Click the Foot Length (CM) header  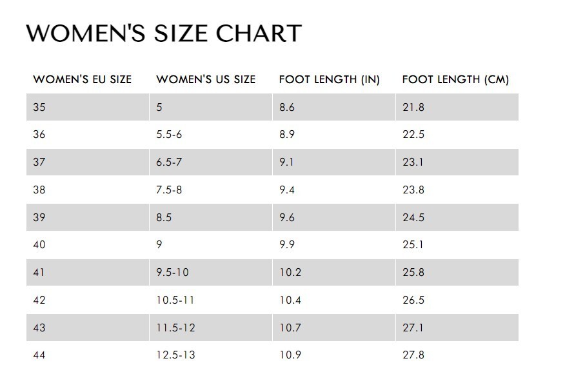[455, 79]
